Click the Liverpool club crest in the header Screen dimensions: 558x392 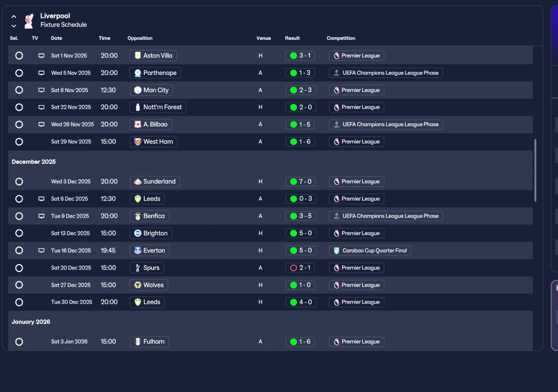tap(29, 20)
